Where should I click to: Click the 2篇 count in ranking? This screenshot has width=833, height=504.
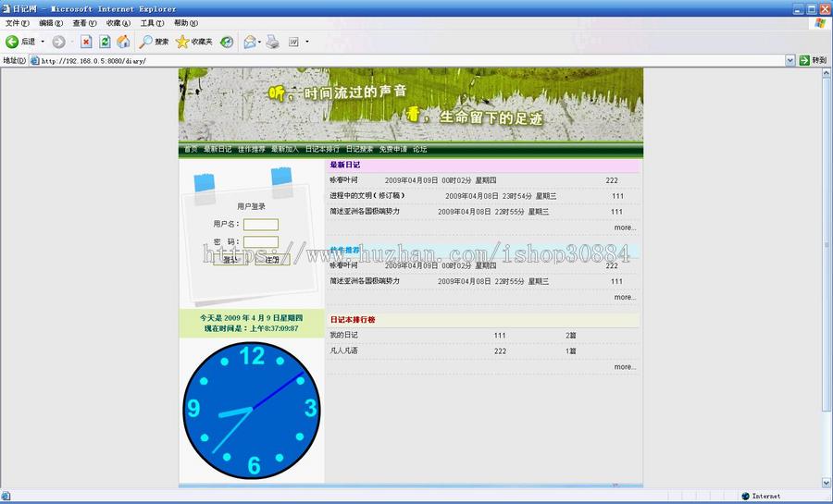pyautogui.click(x=571, y=336)
